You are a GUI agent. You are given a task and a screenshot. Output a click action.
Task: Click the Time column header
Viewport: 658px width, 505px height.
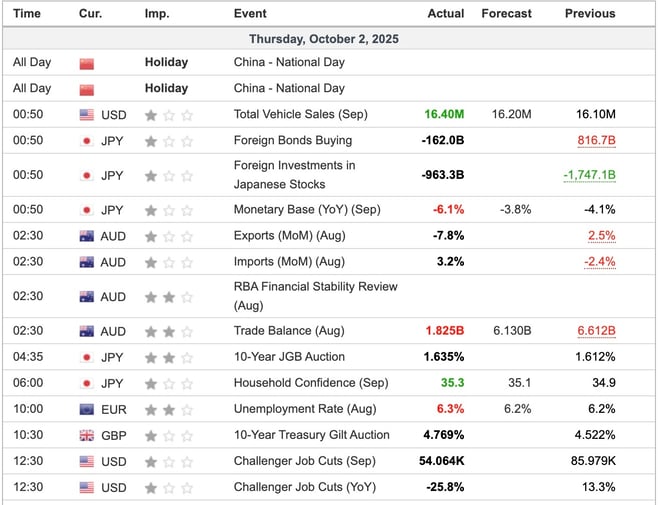pos(27,14)
